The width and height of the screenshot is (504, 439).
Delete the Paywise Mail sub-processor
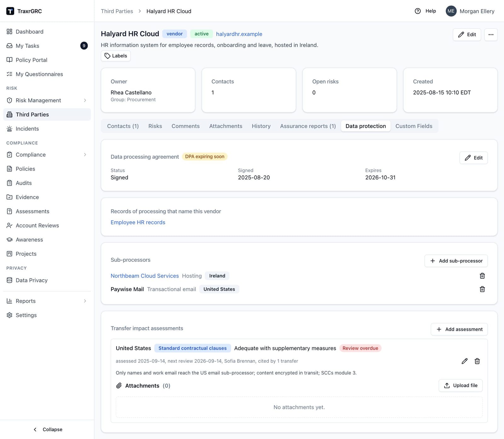(x=482, y=289)
